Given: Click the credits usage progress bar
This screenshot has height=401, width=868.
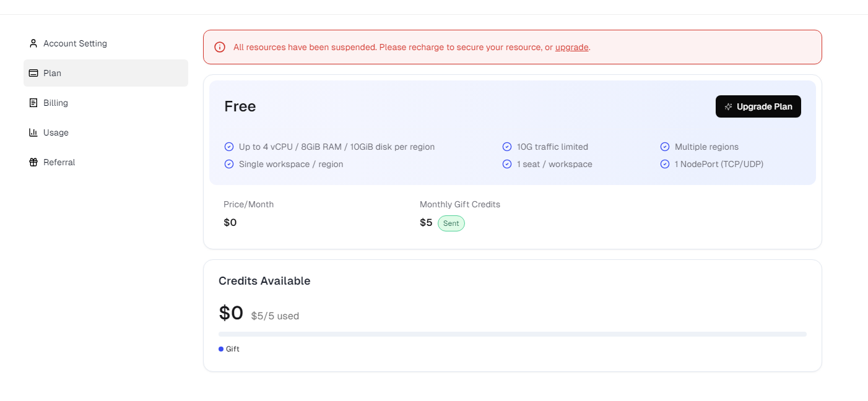Looking at the screenshot, I should [513, 334].
